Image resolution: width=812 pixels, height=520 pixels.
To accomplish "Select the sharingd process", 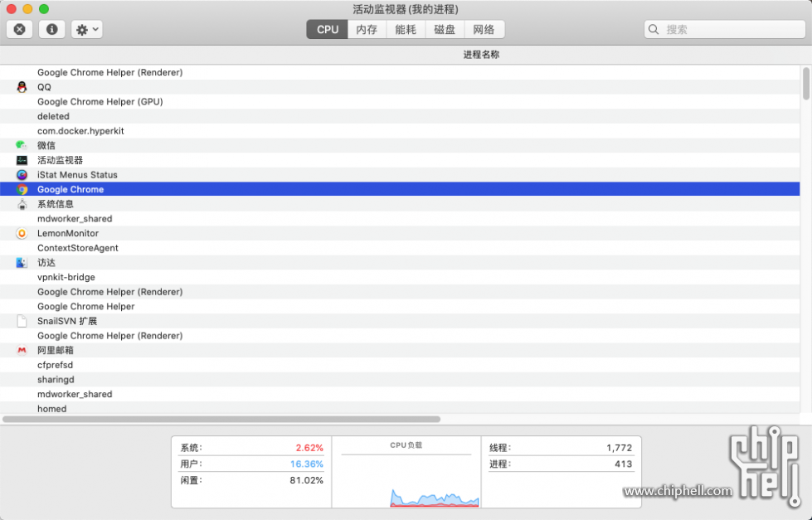I will [56, 380].
